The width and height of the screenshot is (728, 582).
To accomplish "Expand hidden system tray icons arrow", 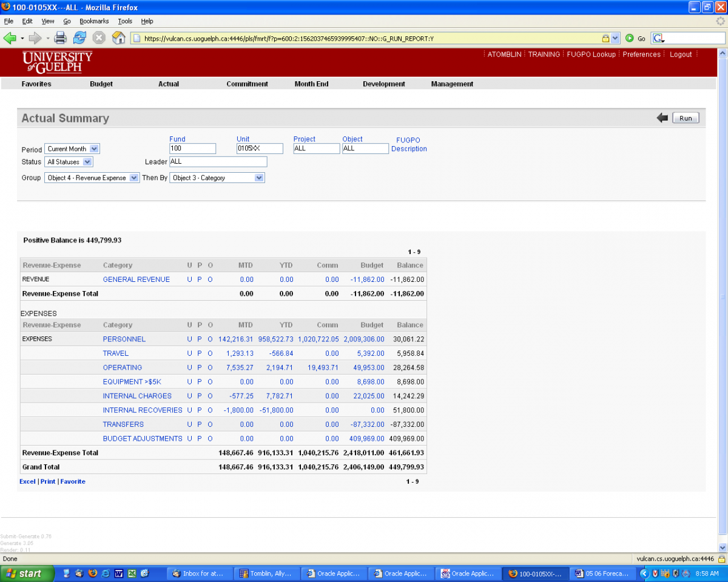I will 645,573.
